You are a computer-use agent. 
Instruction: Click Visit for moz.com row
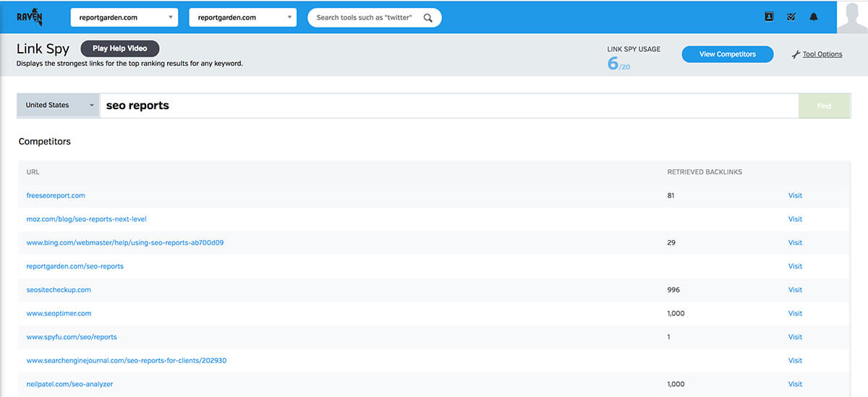(795, 219)
